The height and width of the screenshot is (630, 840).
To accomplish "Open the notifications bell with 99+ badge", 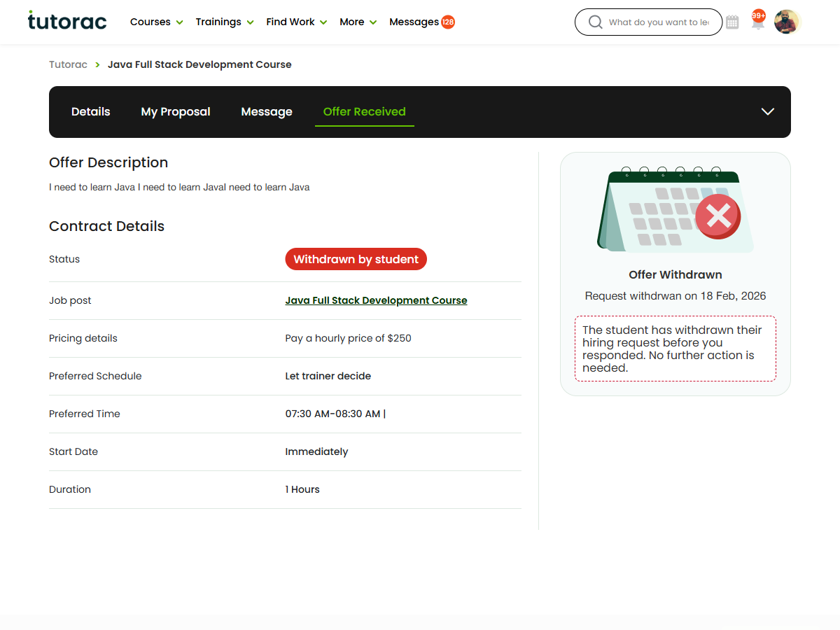I will click(x=758, y=21).
